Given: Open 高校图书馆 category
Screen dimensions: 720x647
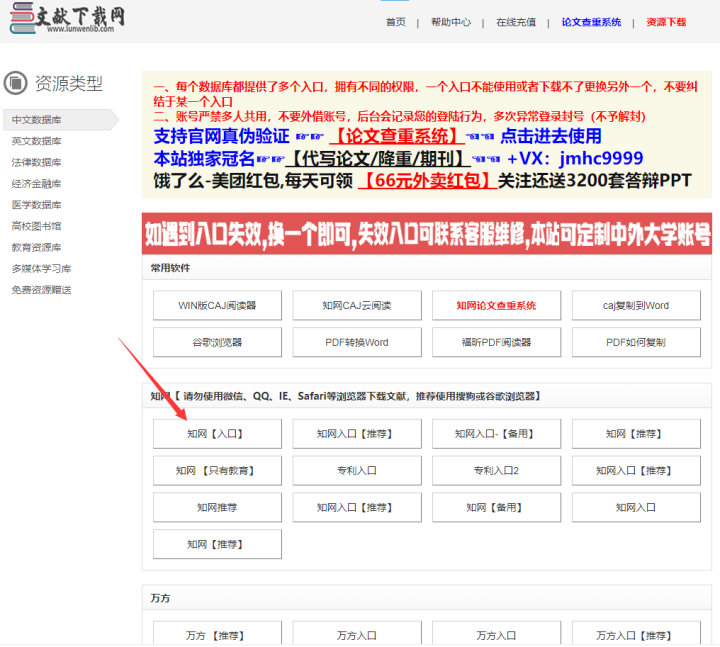Looking at the screenshot, I should (x=37, y=226).
